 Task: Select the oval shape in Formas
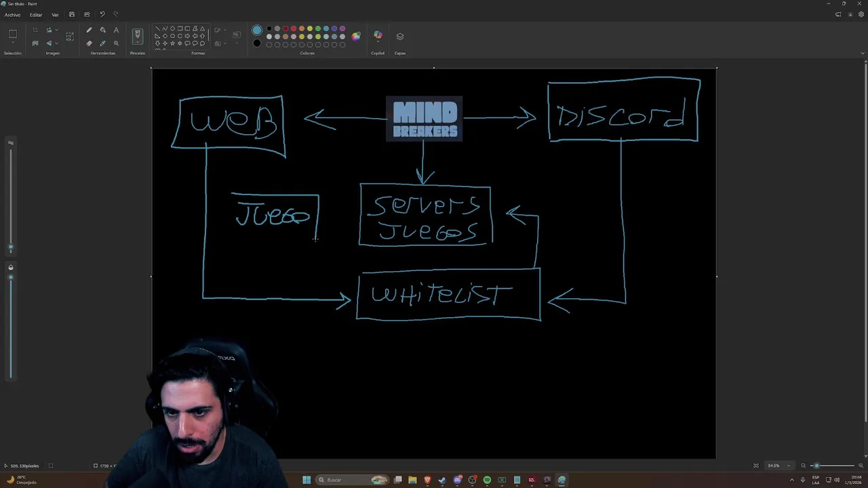point(172,28)
